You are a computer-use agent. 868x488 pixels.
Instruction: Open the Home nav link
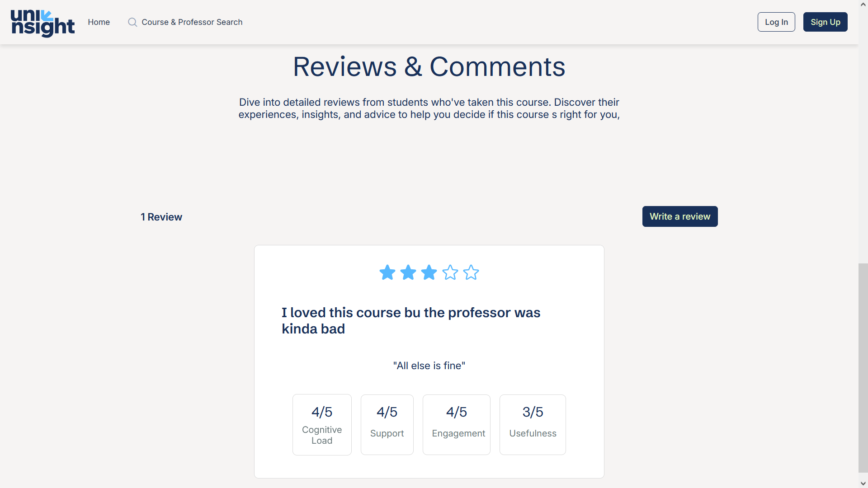tap(99, 22)
